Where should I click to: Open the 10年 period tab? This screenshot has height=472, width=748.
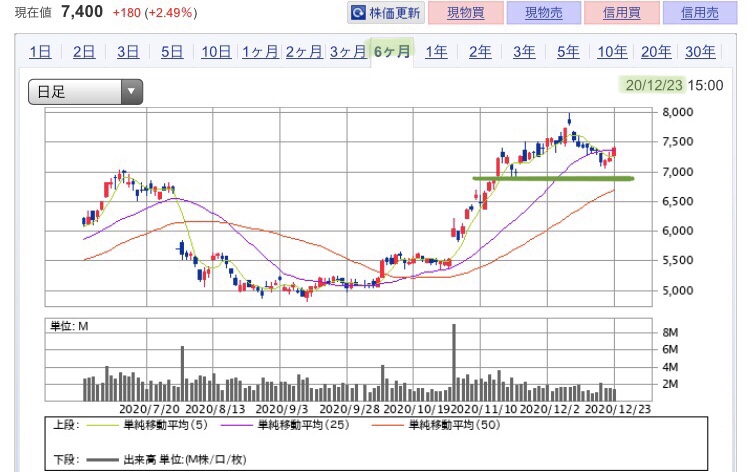(x=612, y=52)
